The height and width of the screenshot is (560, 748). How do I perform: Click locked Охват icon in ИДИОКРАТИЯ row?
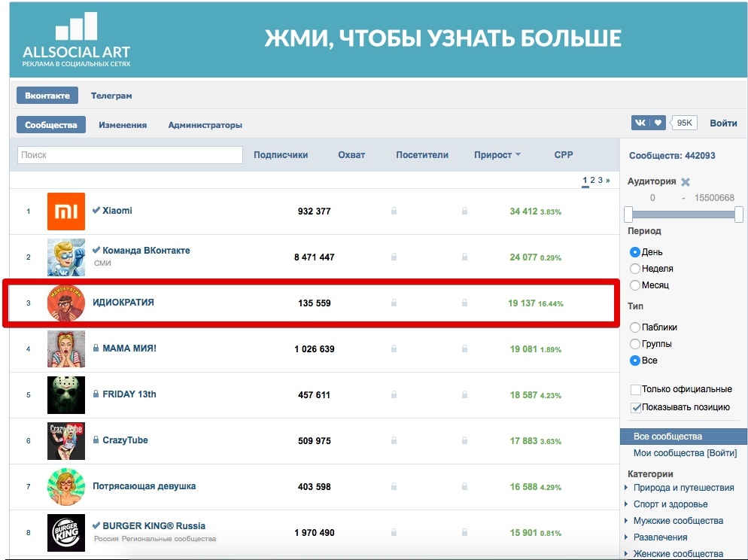(394, 303)
